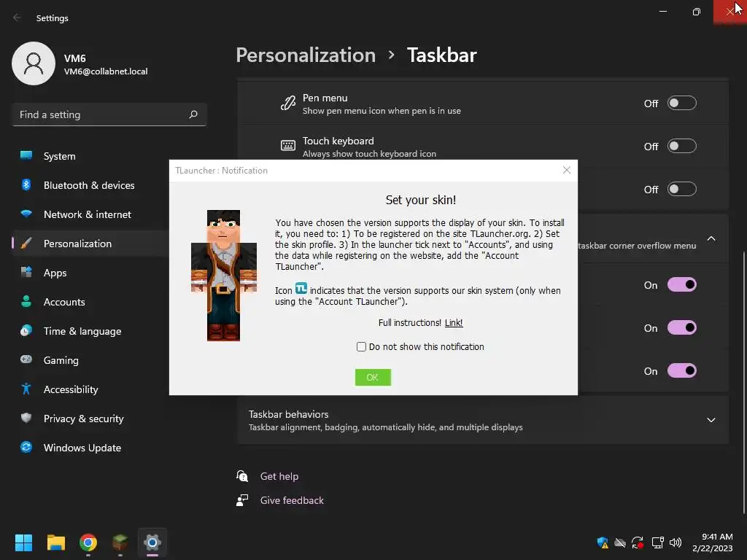Click the Apps icon in sidebar
747x560 pixels.
tap(26, 272)
